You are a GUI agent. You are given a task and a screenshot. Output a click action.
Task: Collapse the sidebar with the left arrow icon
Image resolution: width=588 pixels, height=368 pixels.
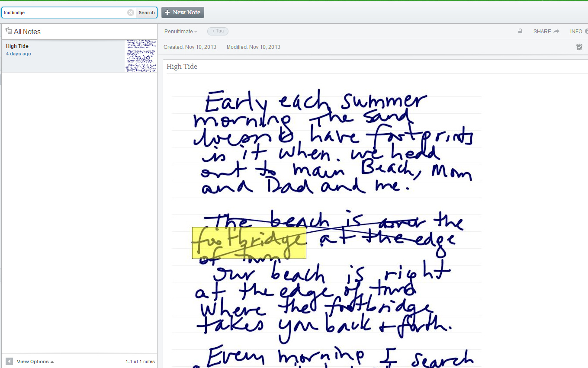pos(9,361)
